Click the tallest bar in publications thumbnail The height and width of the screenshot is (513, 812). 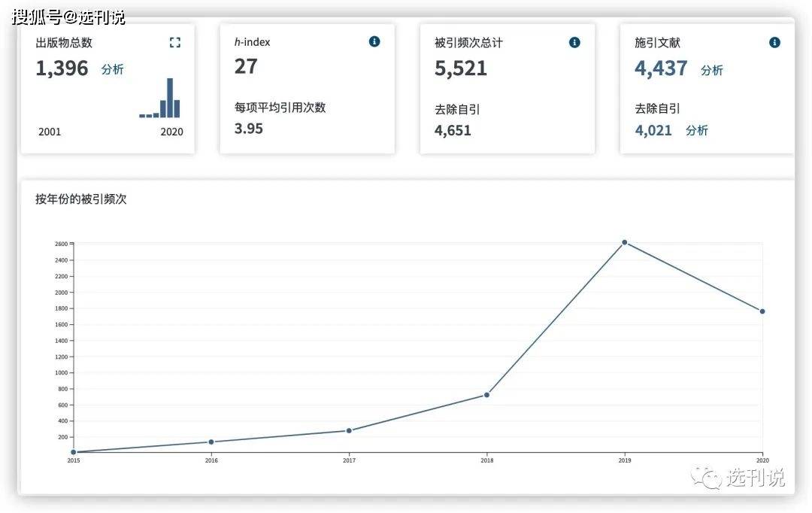pyautogui.click(x=170, y=98)
